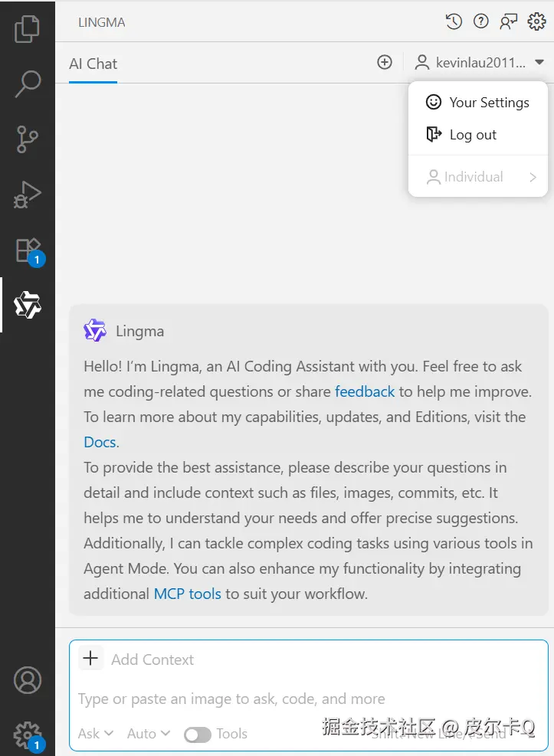Open the Run and Debug view
This screenshot has width=554, height=756.
(28, 194)
